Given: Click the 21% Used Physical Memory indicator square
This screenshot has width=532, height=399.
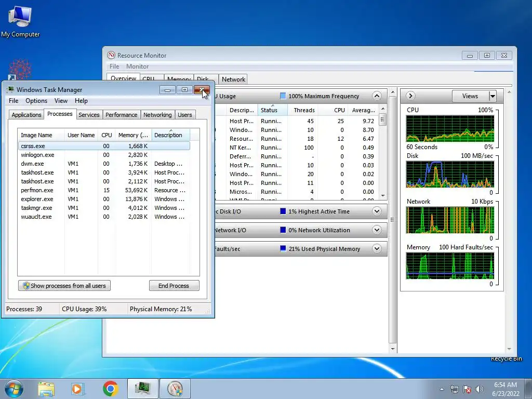Looking at the screenshot, I should (x=283, y=249).
